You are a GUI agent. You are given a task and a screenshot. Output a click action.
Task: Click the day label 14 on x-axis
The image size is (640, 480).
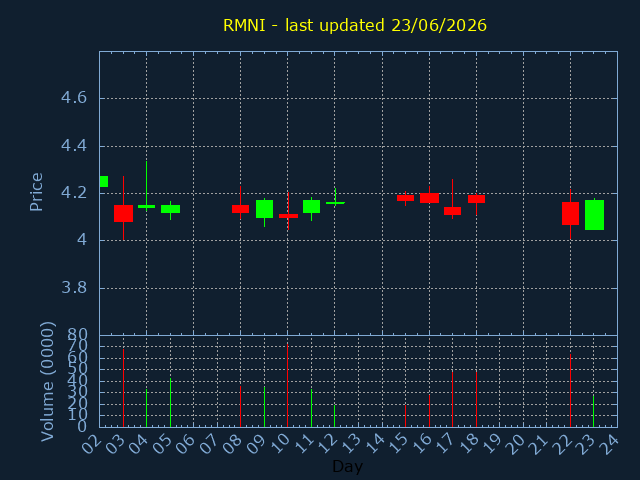click(x=374, y=444)
